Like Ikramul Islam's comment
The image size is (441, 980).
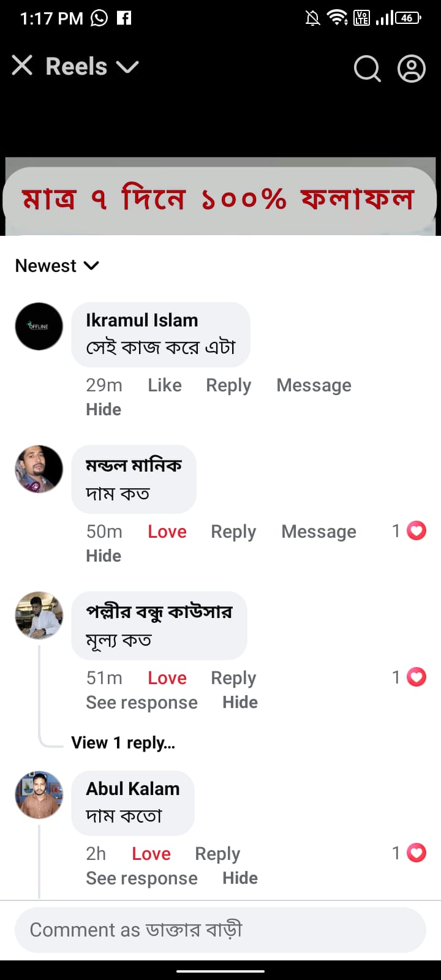(x=165, y=385)
